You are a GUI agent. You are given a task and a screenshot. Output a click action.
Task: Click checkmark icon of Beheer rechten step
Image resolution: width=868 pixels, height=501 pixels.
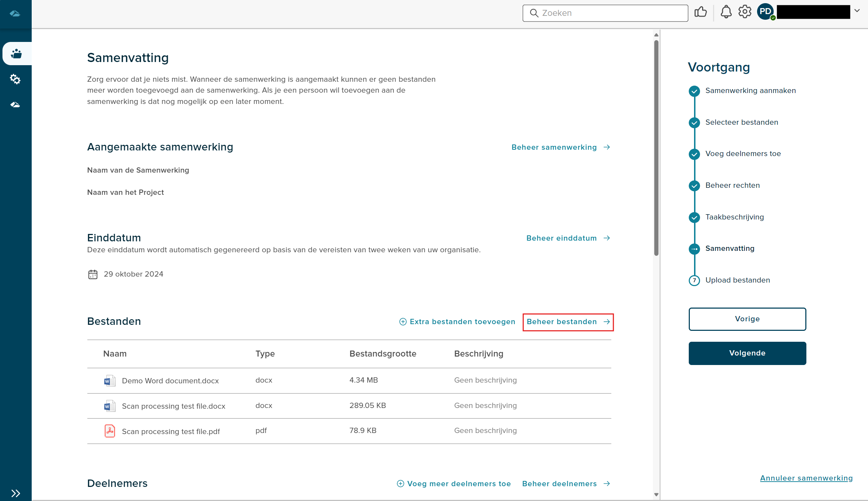point(694,186)
